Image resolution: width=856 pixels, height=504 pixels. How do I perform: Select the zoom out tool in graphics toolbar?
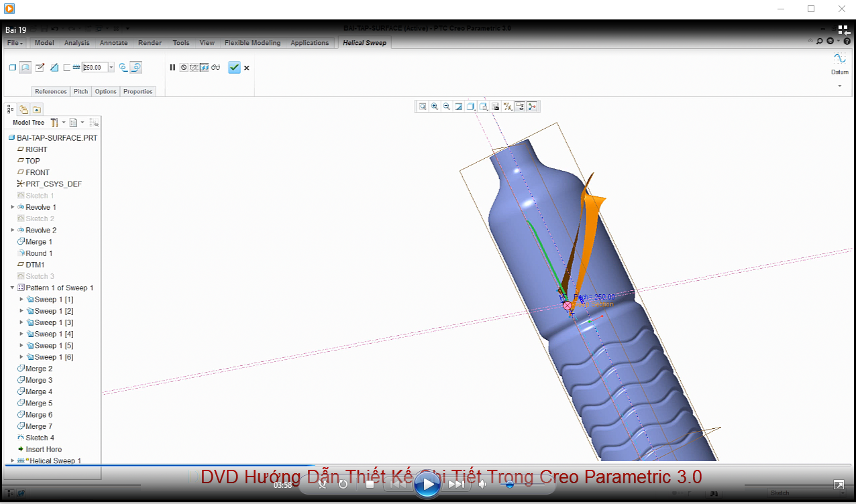(447, 106)
